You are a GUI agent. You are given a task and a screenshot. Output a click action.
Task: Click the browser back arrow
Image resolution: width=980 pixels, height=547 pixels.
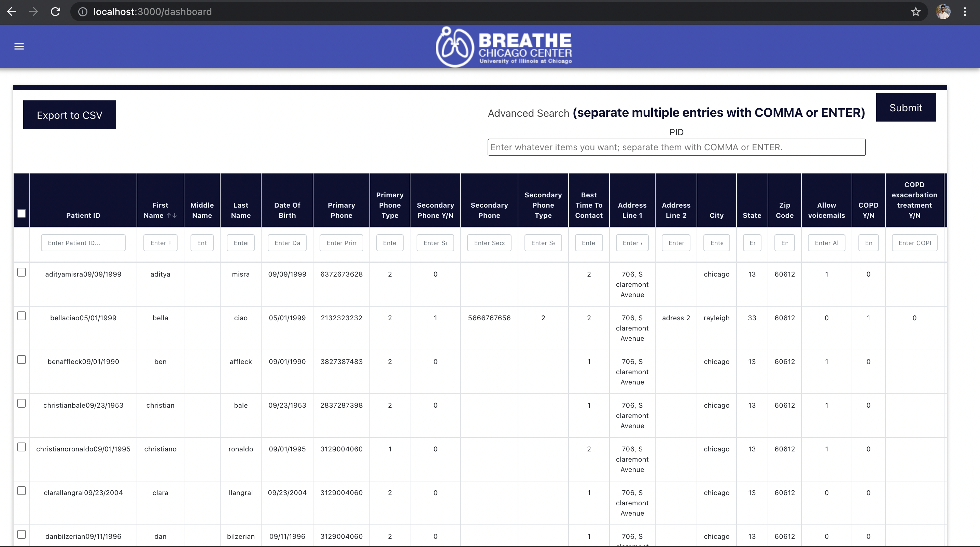(11, 11)
